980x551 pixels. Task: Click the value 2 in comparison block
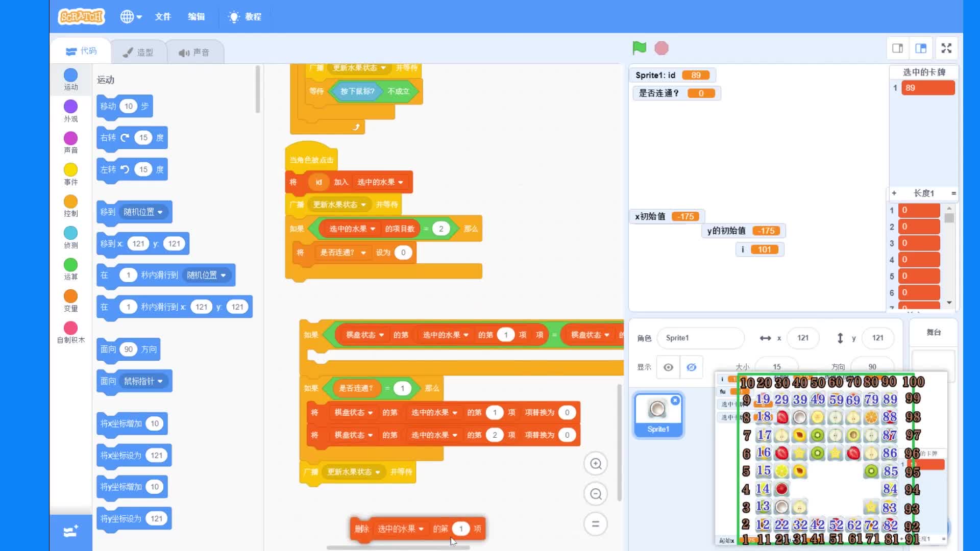click(441, 229)
